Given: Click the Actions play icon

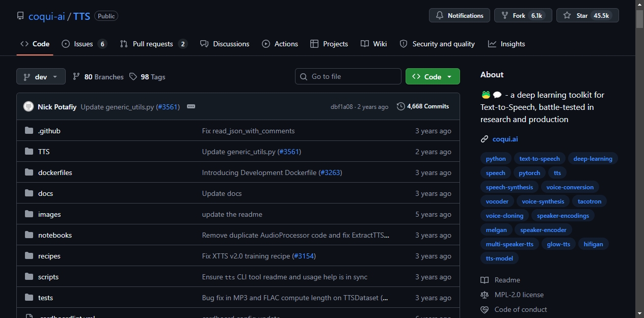Looking at the screenshot, I should click(x=266, y=44).
